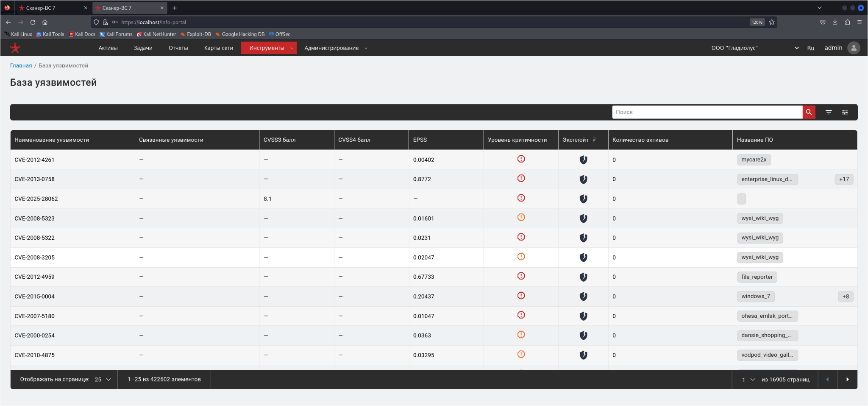Image resolution: width=868 pixels, height=406 pixels.
Task: Click the windows_7 software tag
Action: [756, 296]
